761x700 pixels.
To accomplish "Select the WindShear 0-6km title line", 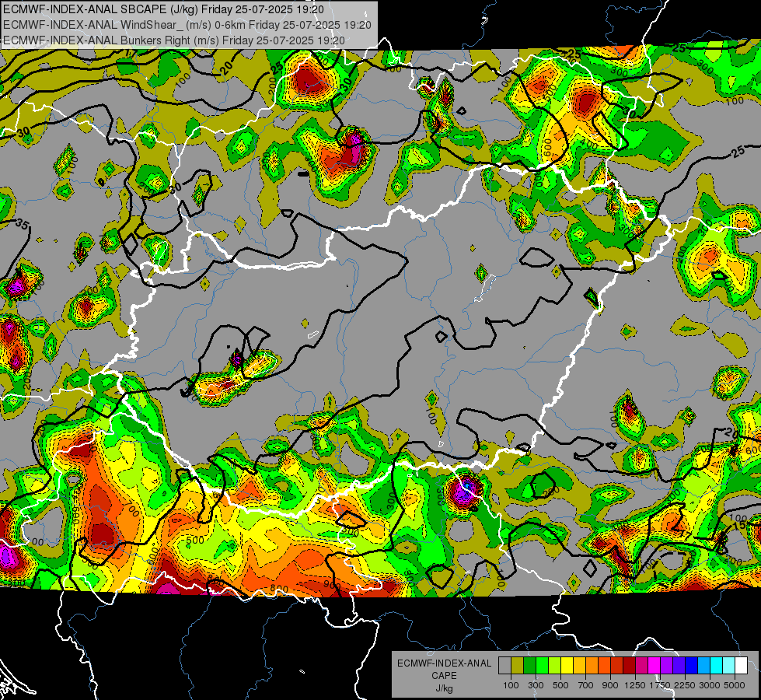I will 187,25.
